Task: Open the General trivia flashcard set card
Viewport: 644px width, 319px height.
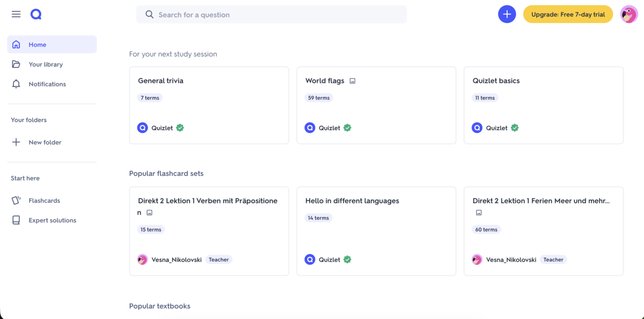Action: point(209,105)
